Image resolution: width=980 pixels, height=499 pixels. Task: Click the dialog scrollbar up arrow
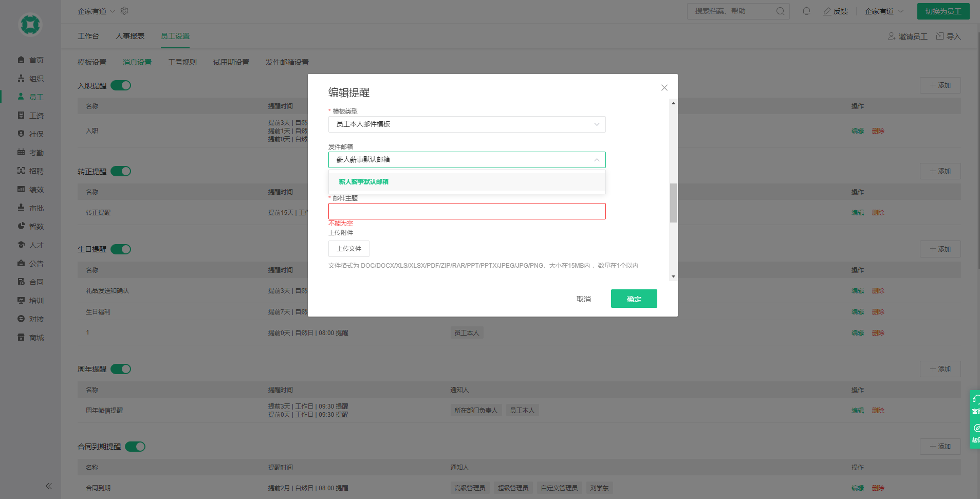pyautogui.click(x=673, y=103)
